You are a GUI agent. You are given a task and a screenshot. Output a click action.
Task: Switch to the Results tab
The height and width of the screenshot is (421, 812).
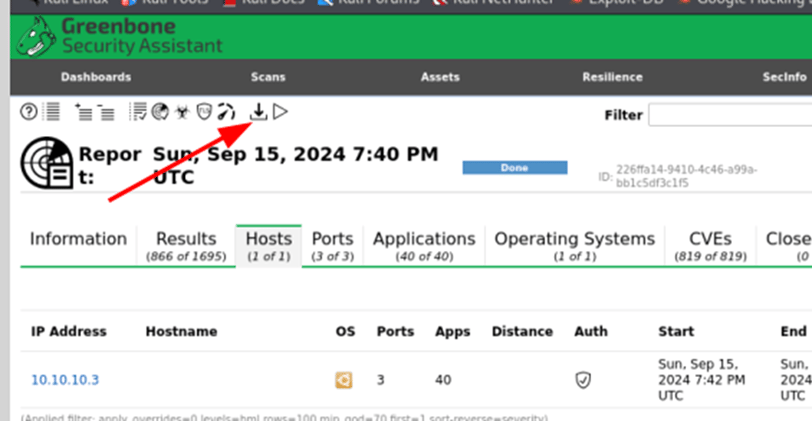click(x=186, y=246)
